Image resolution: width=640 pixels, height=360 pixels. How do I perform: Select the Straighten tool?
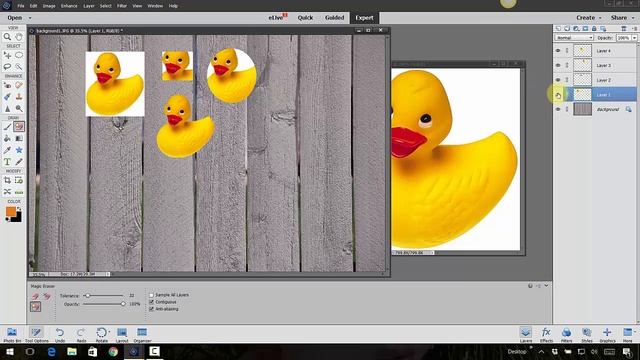pyautogui.click(x=19, y=192)
